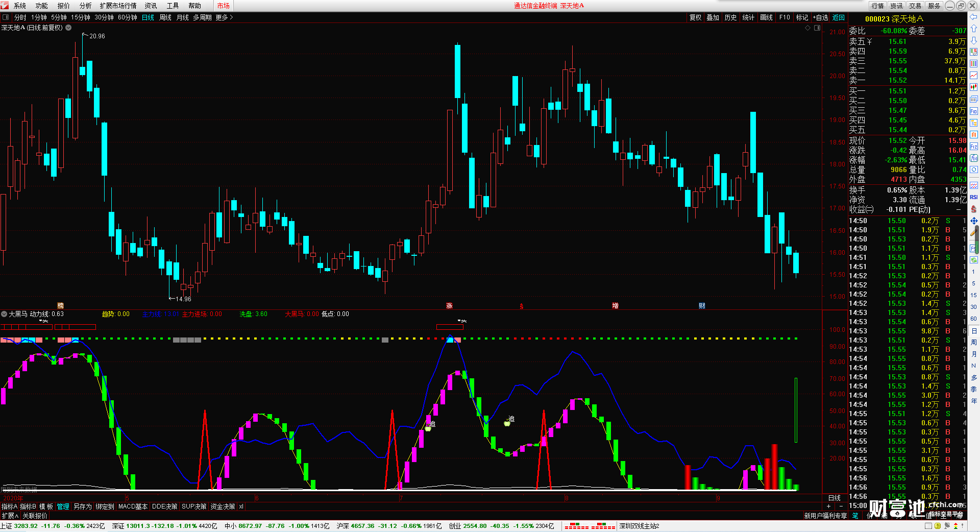Image resolution: width=980 pixels, height=532 pixels.
Task: Click the green refresh icon in right sidebar
Action: [974, 260]
